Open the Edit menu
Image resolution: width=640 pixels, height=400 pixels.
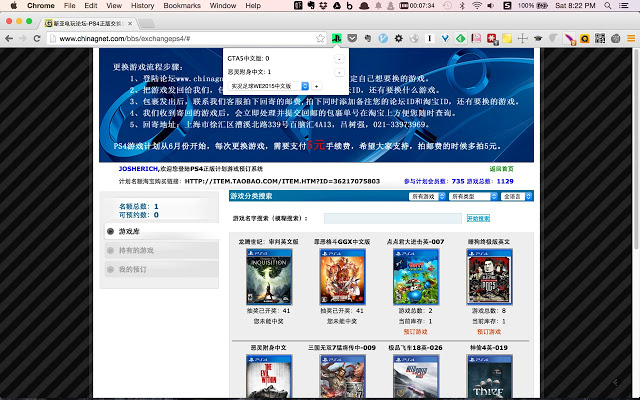(91, 6)
